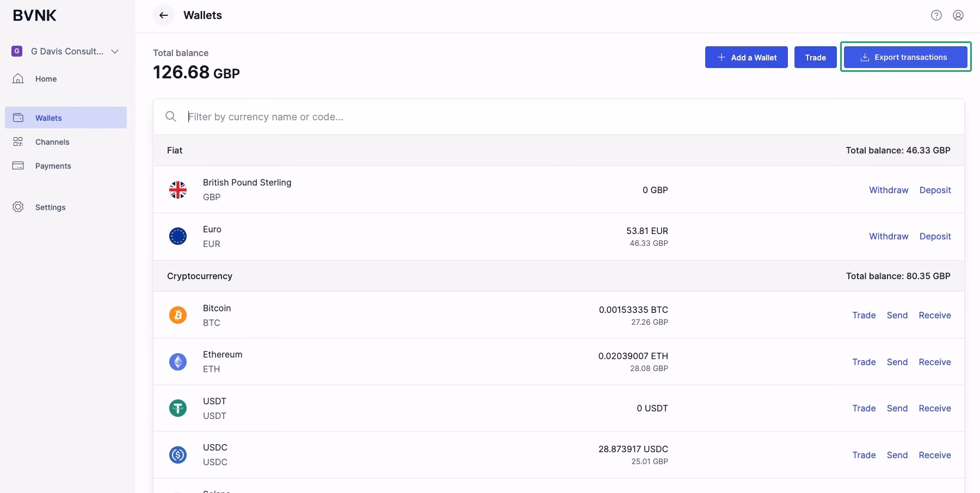Click the Bitcoin coin icon

[x=178, y=315]
